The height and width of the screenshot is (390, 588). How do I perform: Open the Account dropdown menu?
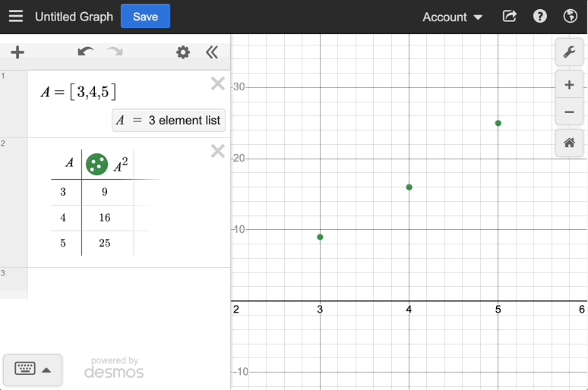pos(452,17)
